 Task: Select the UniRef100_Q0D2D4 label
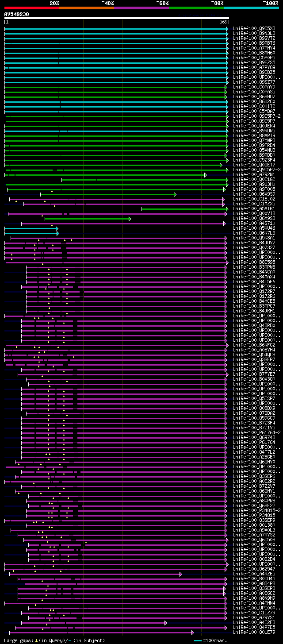click(x=254, y=559)
